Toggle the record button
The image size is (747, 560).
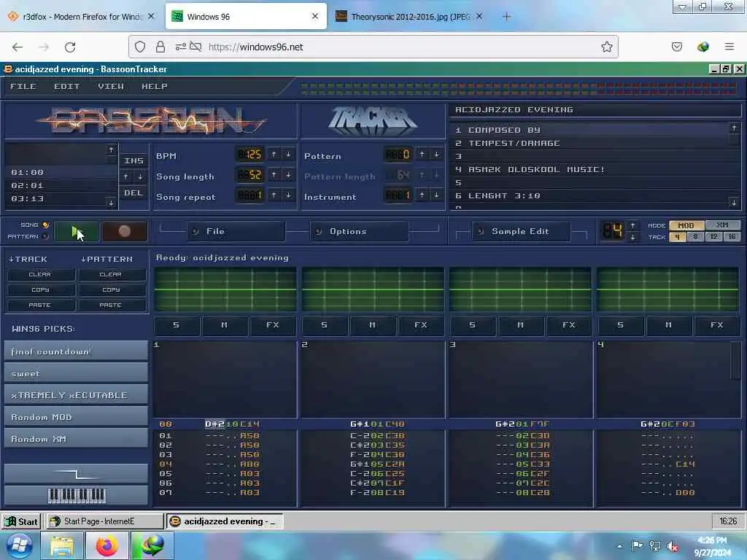[x=125, y=231]
